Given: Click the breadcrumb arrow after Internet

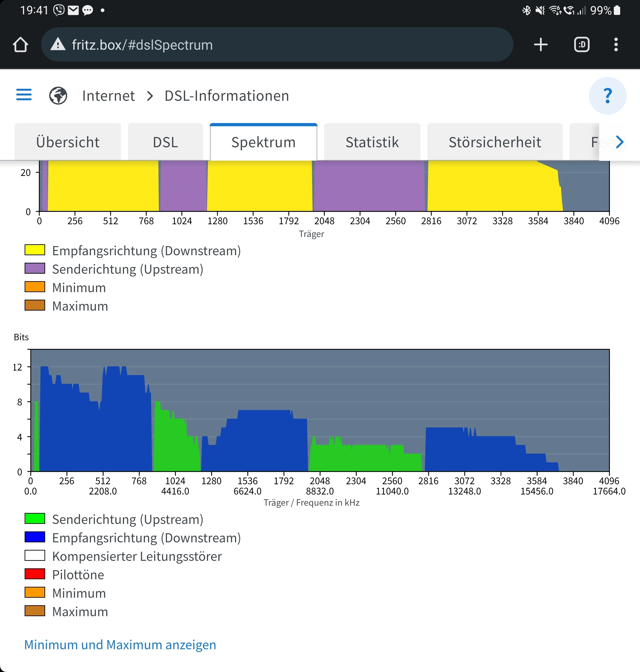Looking at the screenshot, I should (x=150, y=96).
